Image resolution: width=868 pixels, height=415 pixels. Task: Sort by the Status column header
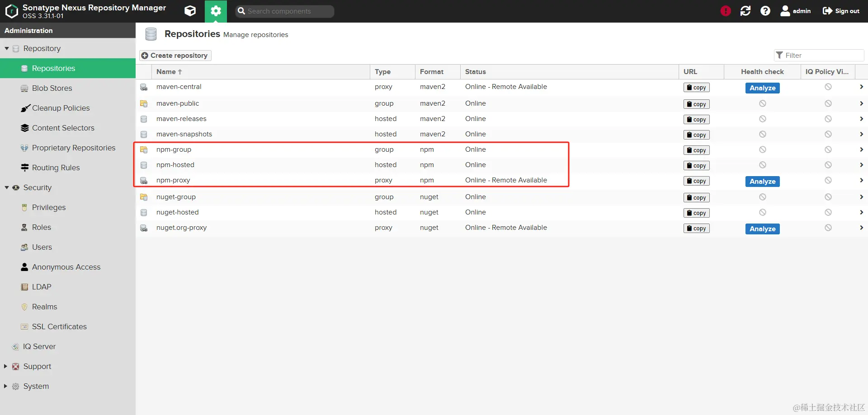(570, 72)
